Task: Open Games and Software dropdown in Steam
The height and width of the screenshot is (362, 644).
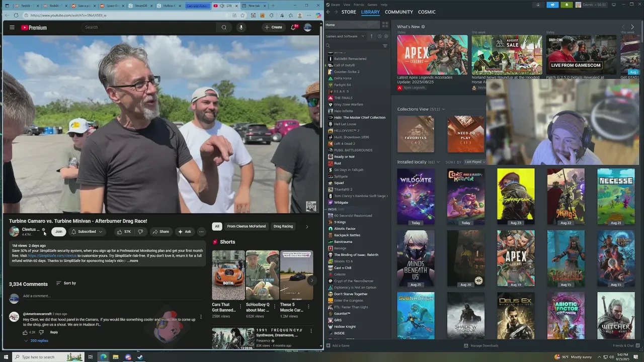Action: tap(346, 36)
